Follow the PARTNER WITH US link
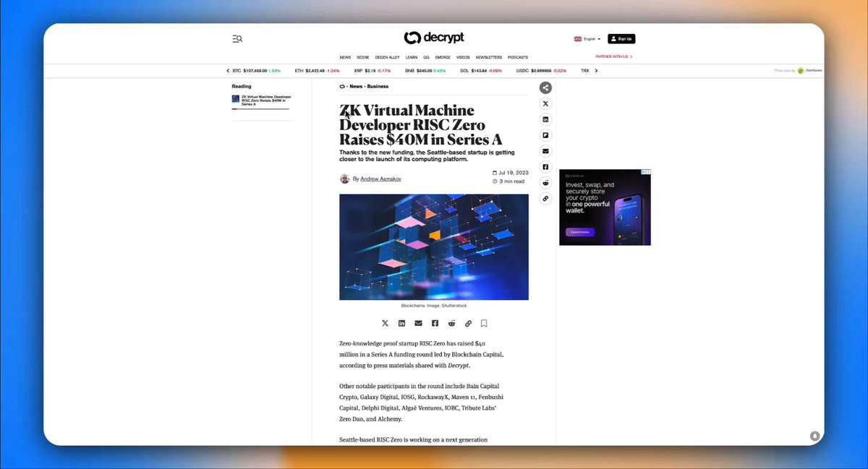 click(614, 56)
